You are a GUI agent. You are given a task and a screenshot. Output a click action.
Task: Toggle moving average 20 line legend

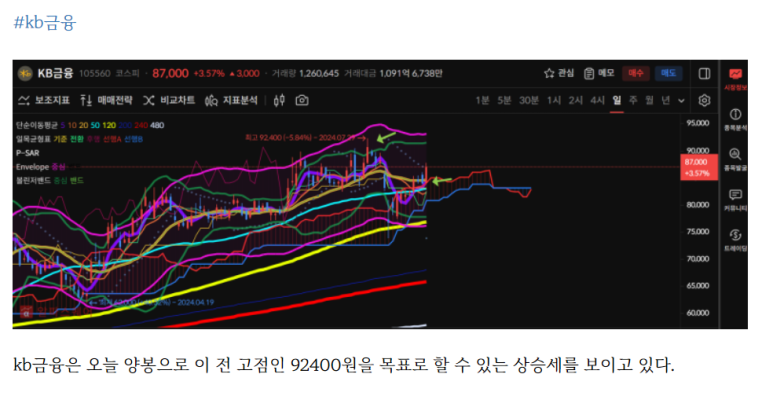click(83, 125)
